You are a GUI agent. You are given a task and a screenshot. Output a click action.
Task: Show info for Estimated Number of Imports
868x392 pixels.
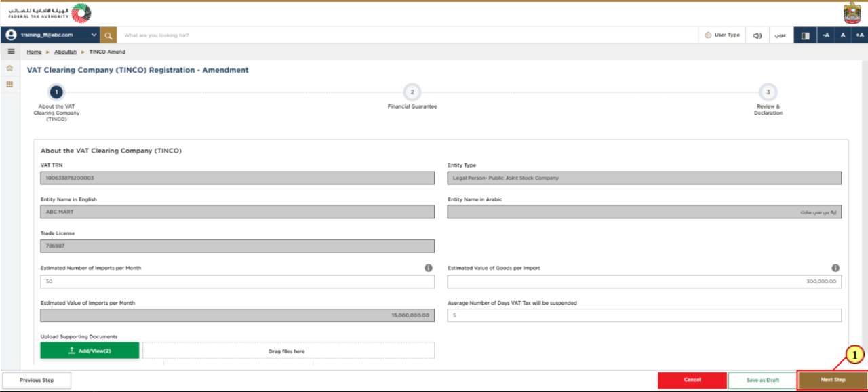click(x=429, y=268)
